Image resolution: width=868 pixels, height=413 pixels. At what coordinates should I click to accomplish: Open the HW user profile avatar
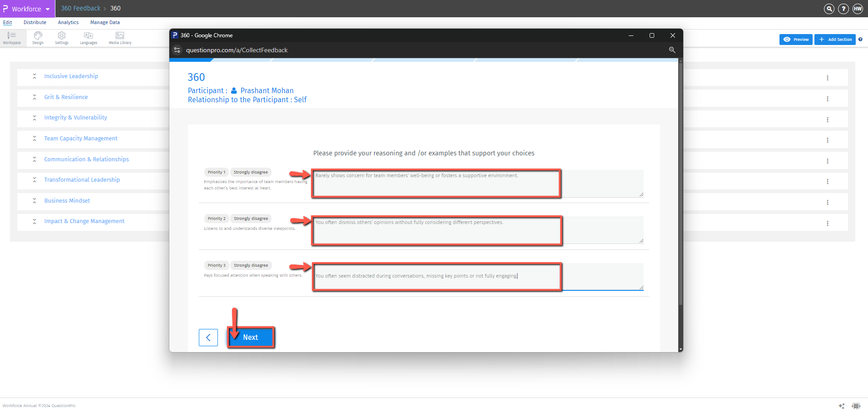click(858, 9)
